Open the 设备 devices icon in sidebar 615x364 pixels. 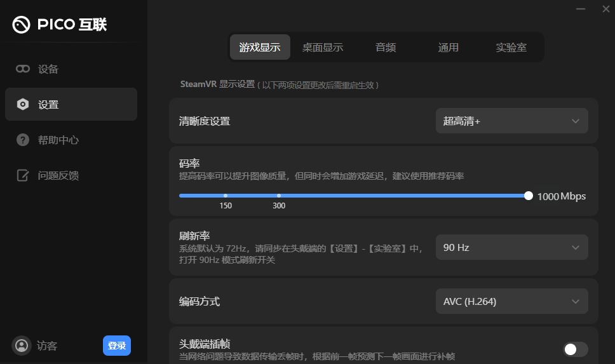[23, 69]
